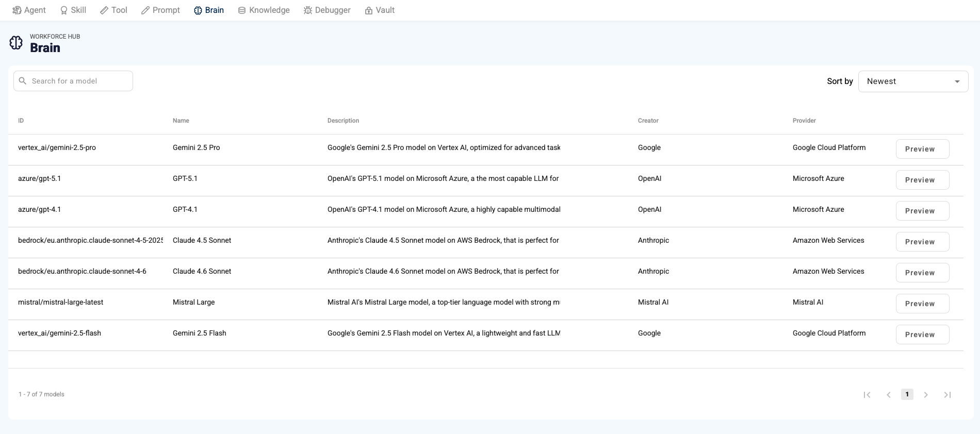The width and height of the screenshot is (980, 434).
Task: Click the ID column header
Action: 21,121
